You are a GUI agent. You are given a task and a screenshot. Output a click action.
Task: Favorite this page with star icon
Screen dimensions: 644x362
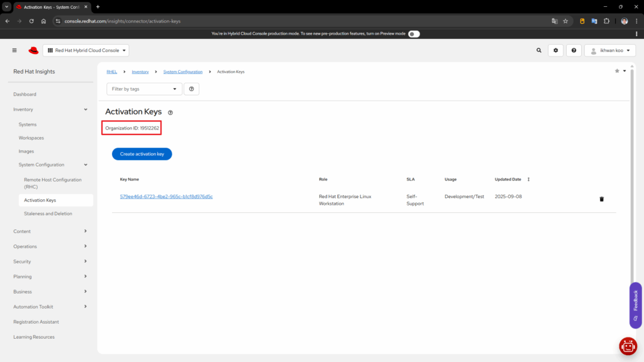[x=617, y=71]
